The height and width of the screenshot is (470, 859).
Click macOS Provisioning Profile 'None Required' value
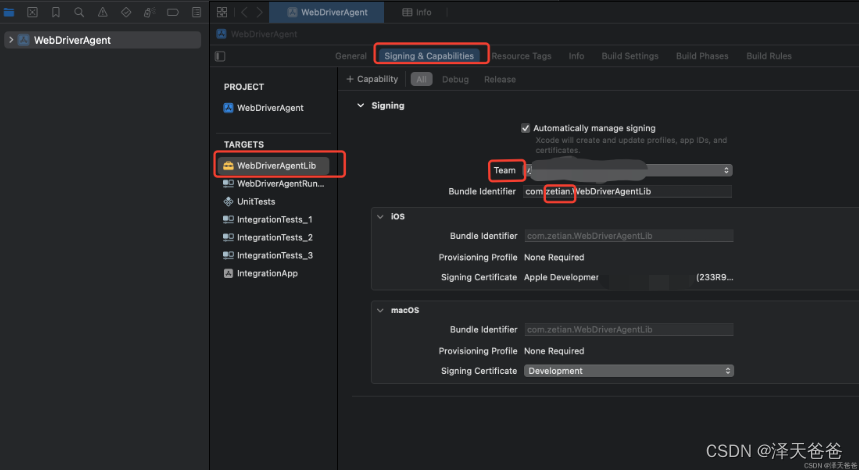click(554, 351)
